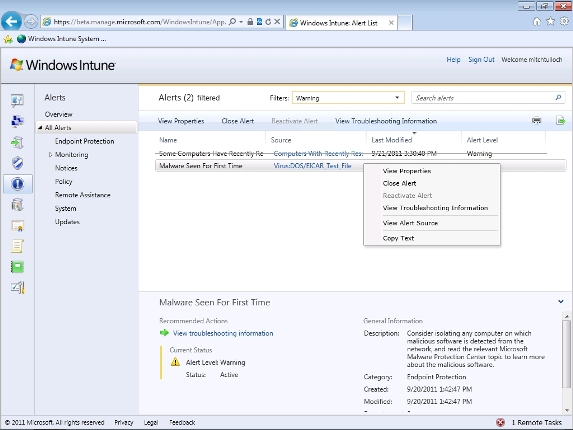Click add-to-favorites-bar star icon
The image size is (573, 430).
coord(8,39)
